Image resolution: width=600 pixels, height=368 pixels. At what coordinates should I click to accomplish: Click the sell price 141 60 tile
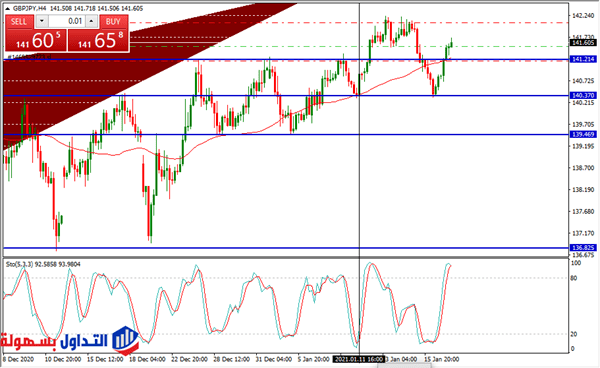(36, 40)
